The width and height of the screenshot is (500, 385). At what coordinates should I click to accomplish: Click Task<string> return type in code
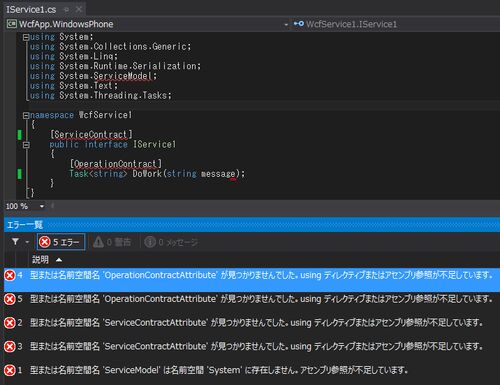[98, 174]
